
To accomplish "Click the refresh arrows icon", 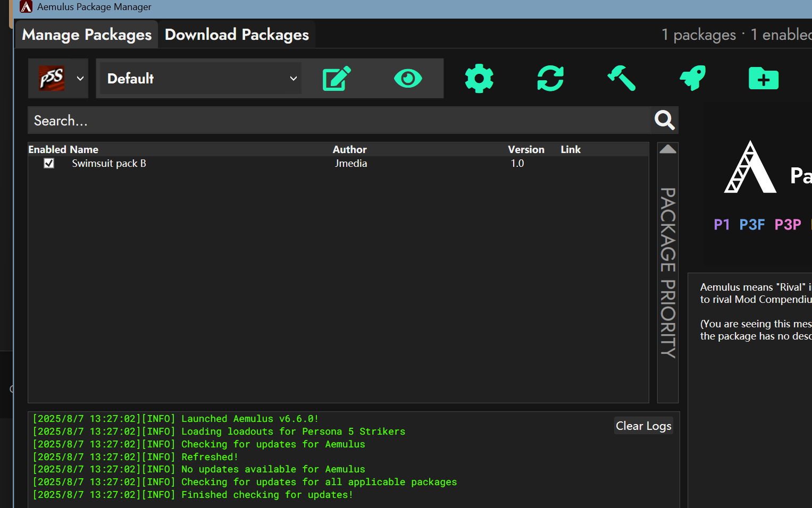I will point(550,79).
